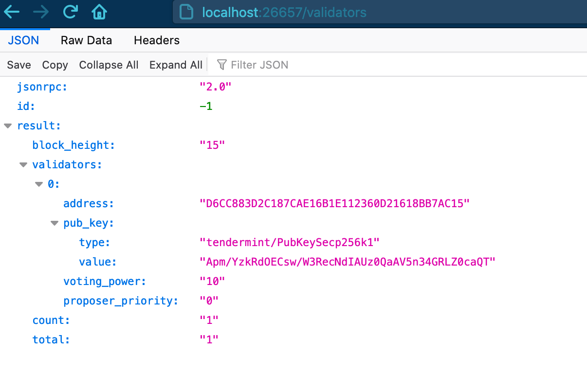This screenshot has width=587, height=392.
Task: Click the forward navigation arrow
Action: (x=41, y=13)
